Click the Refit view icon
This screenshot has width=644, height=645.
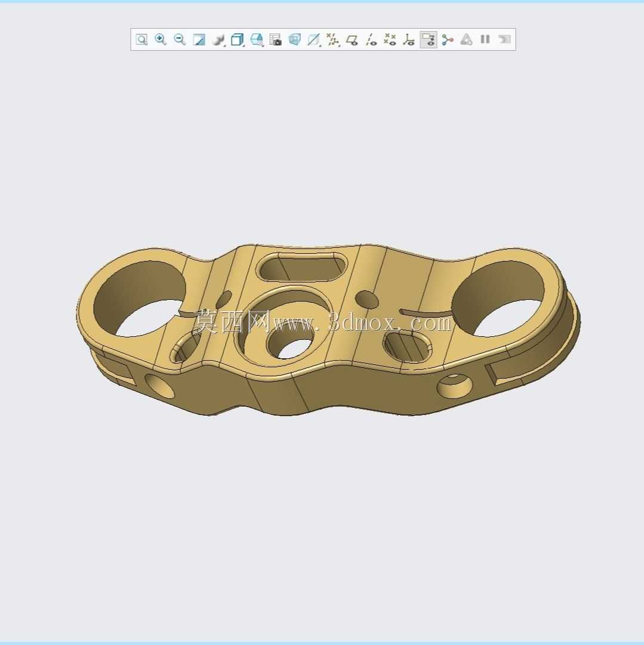tap(141, 39)
